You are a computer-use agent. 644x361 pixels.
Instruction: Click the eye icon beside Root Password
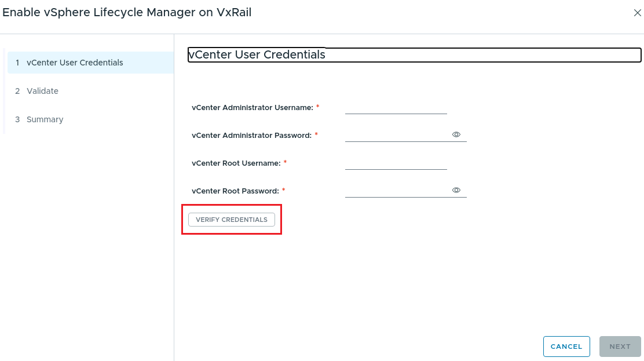click(456, 189)
